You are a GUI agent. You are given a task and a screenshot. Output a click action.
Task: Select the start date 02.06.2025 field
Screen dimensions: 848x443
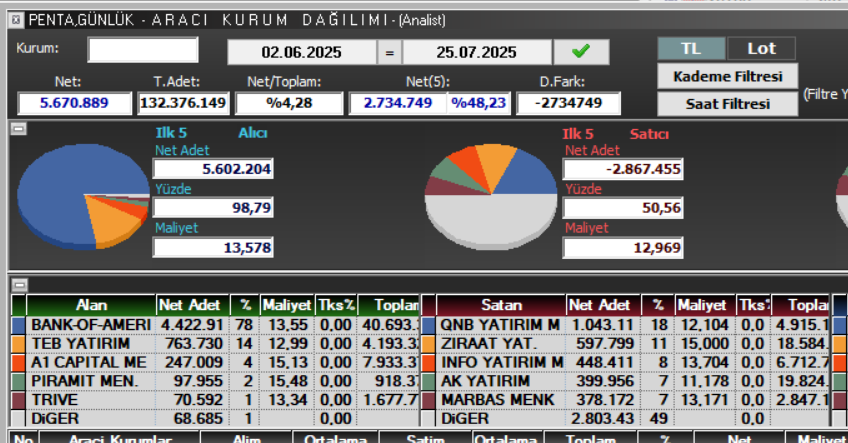point(302,52)
